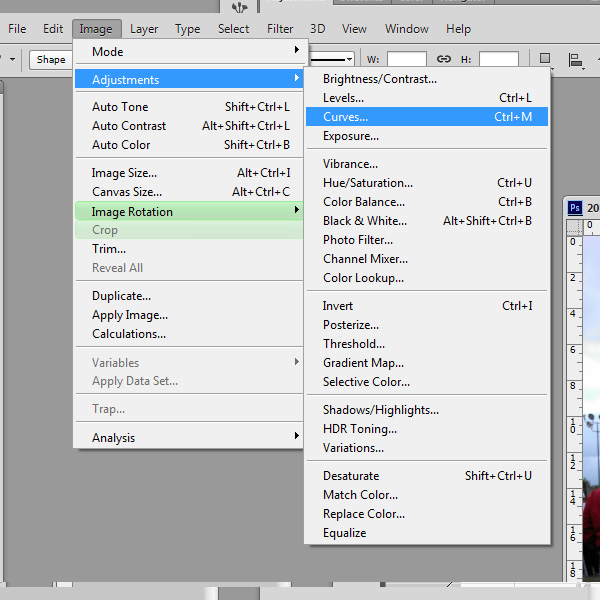Toggle the link width and height icon
The width and height of the screenshot is (600, 600).
(x=443, y=59)
